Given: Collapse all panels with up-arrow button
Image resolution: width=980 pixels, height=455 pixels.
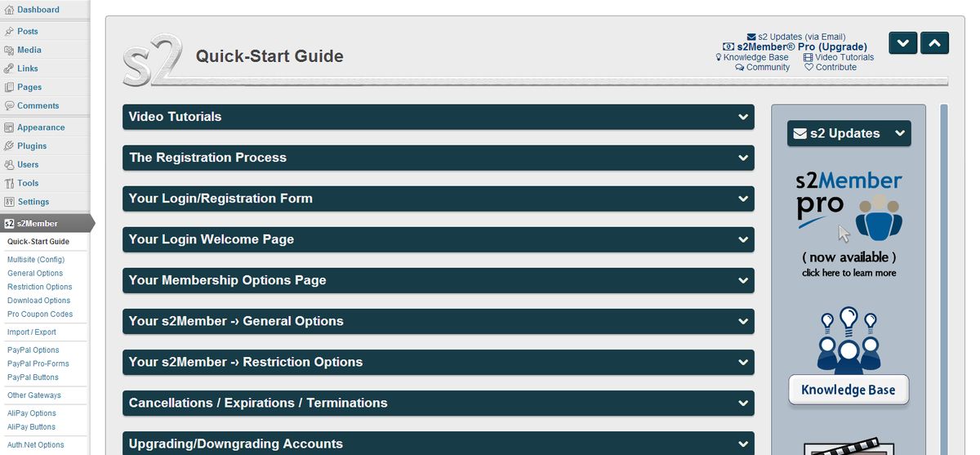Looking at the screenshot, I should pos(934,42).
